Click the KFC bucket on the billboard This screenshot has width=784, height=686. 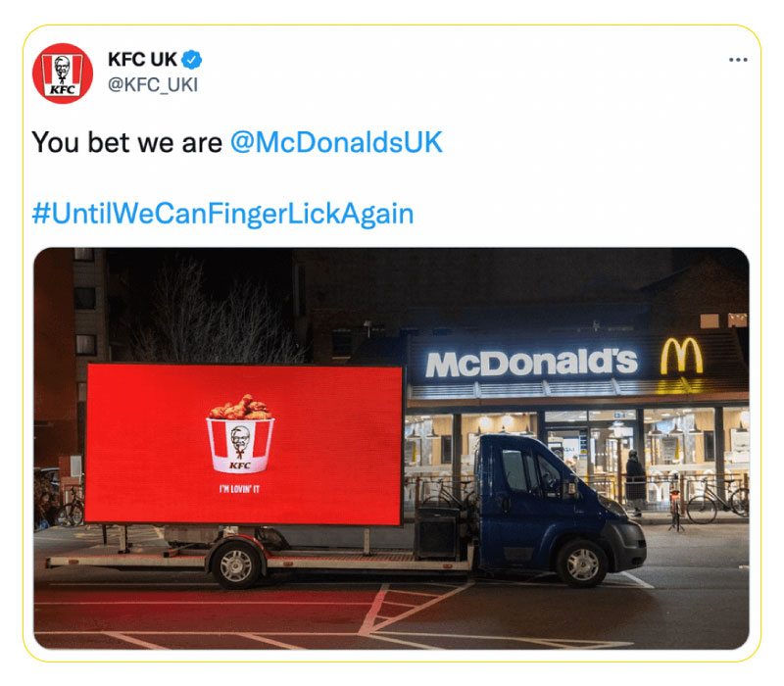point(240,433)
